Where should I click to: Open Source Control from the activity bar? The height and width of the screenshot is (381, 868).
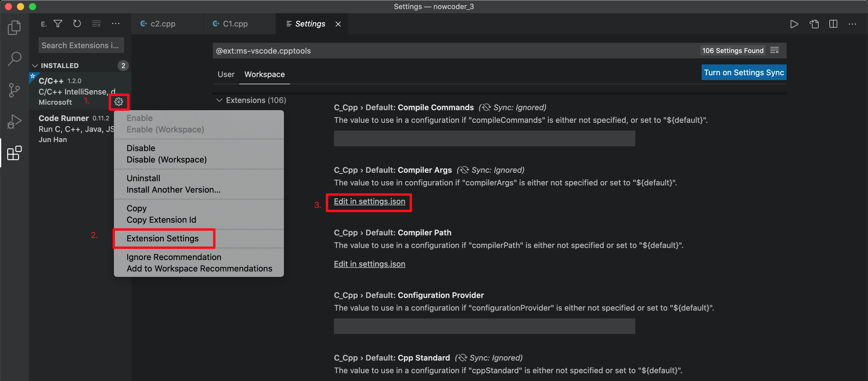pos(14,90)
